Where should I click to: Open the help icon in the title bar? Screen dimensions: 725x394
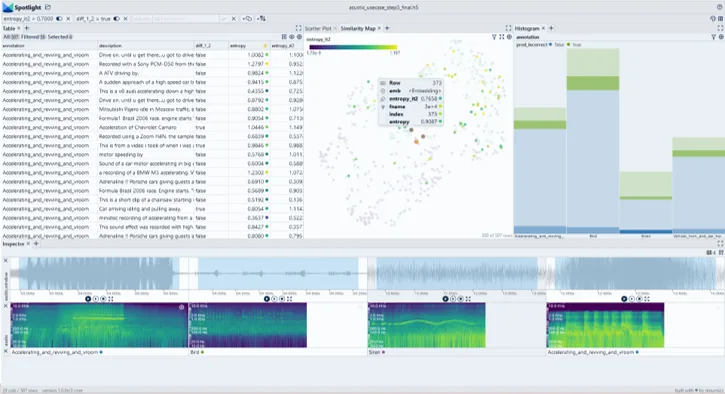coord(719,7)
